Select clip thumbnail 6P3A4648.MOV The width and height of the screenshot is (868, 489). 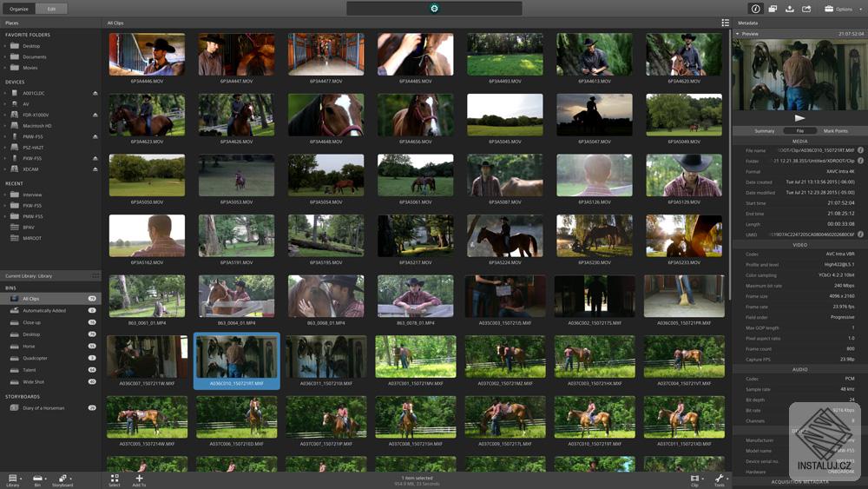326,115
